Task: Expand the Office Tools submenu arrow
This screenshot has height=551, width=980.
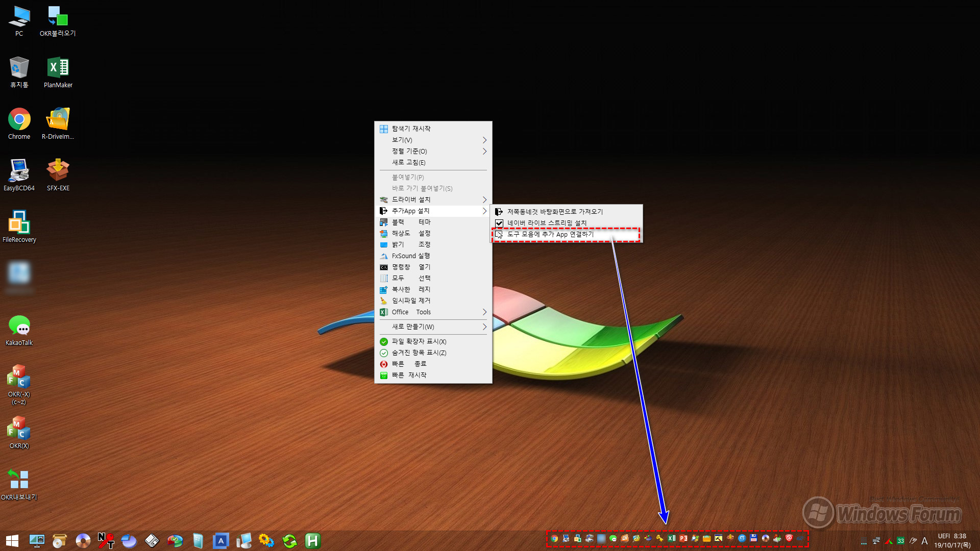Action: tap(484, 312)
